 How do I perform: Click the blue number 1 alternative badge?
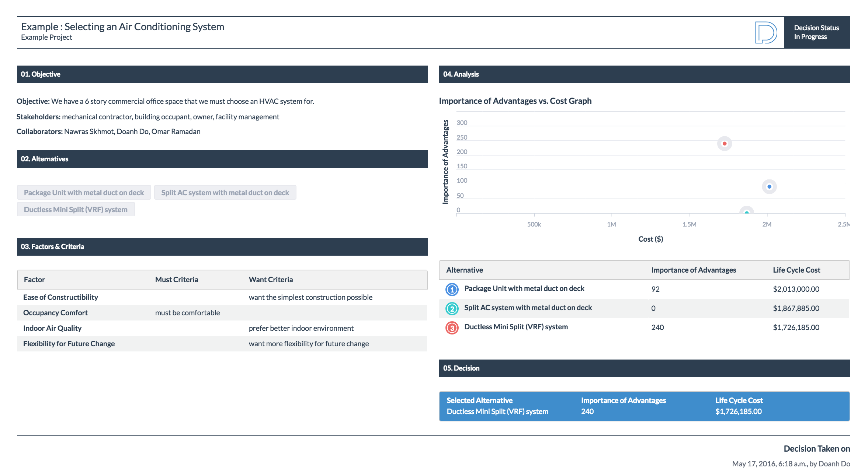click(452, 289)
